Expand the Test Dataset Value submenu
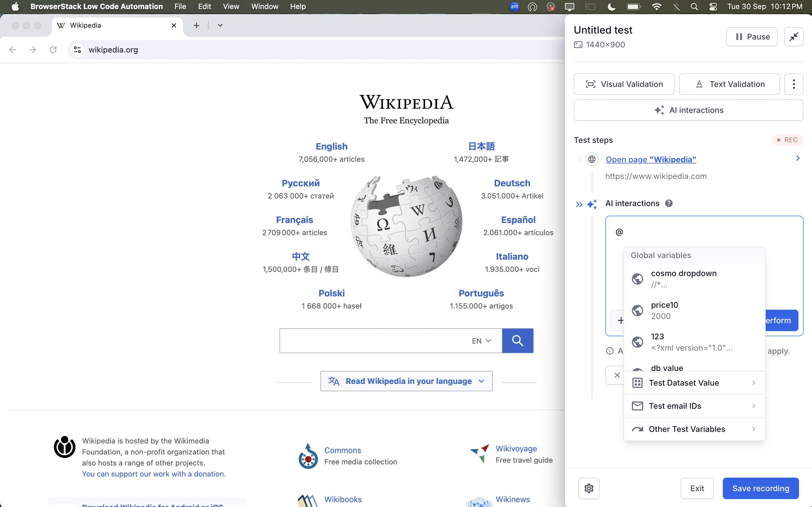The width and height of the screenshot is (812, 507). (694, 383)
